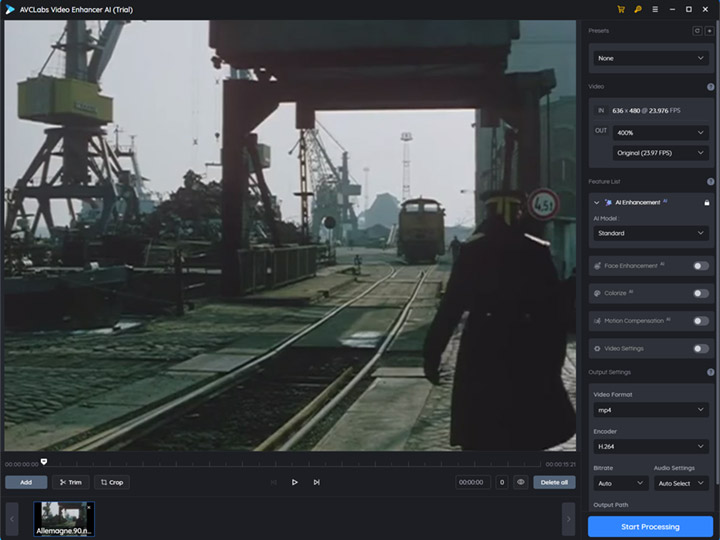Skip to next frame
Screen dimensions: 720x540
[x=316, y=482]
